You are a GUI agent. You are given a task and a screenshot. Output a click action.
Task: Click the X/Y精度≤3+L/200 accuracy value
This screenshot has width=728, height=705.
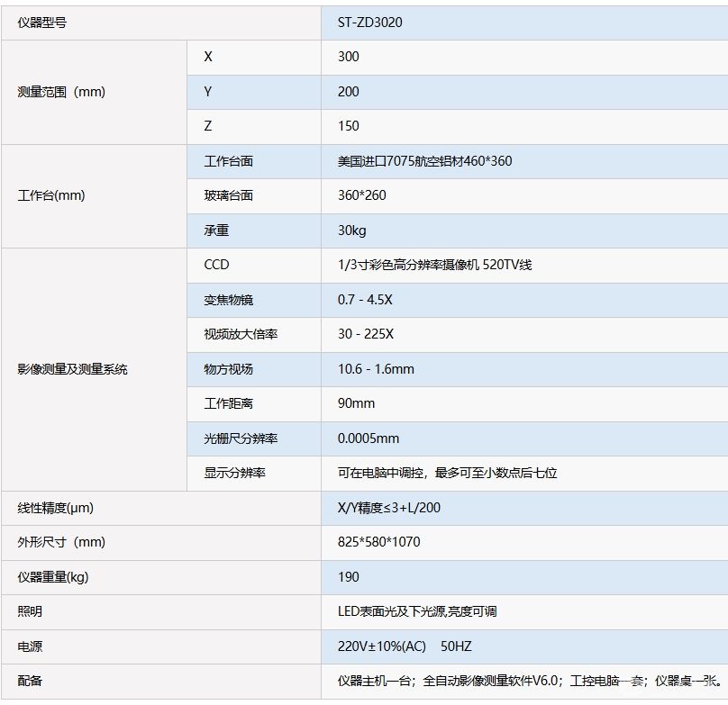(389, 508)
